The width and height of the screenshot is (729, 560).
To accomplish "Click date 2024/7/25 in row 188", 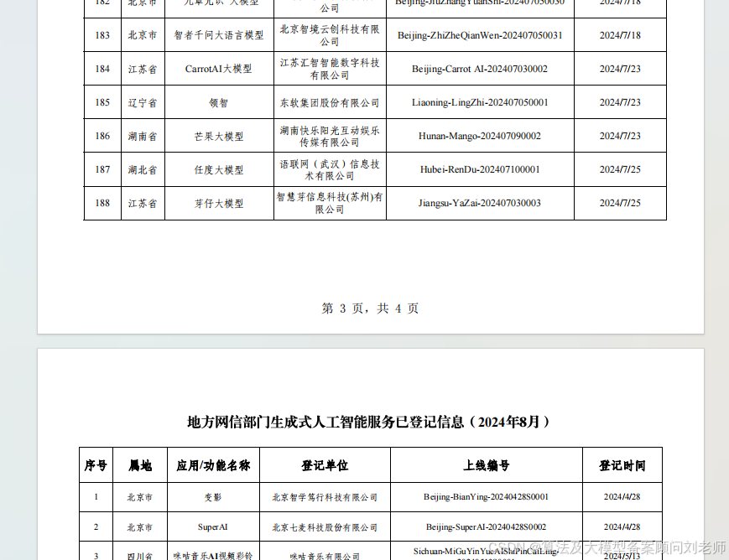I will (620, 203).
